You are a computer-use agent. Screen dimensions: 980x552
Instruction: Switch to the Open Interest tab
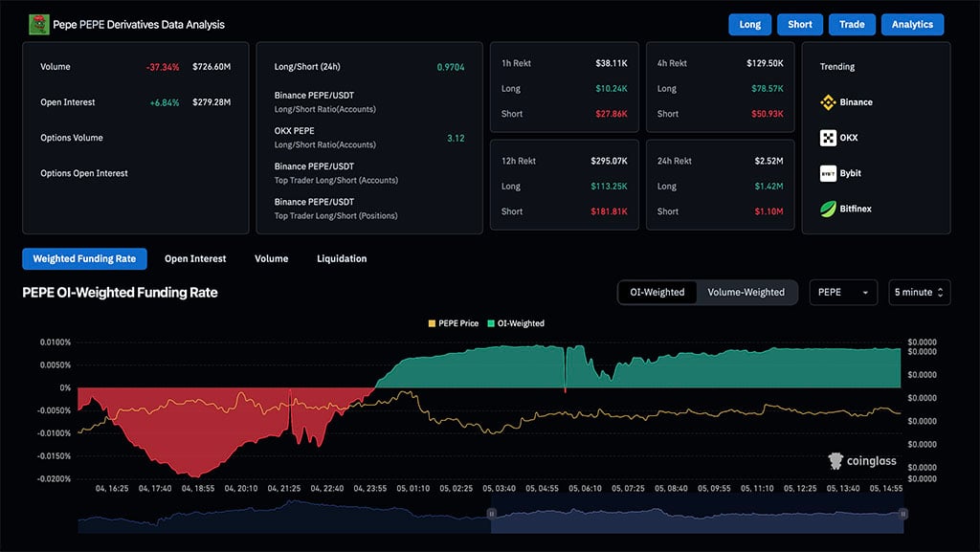coord(195,258)
